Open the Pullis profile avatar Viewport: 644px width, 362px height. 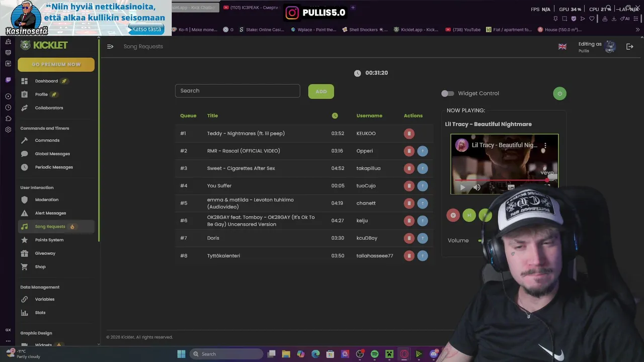(x=610, y=47)
